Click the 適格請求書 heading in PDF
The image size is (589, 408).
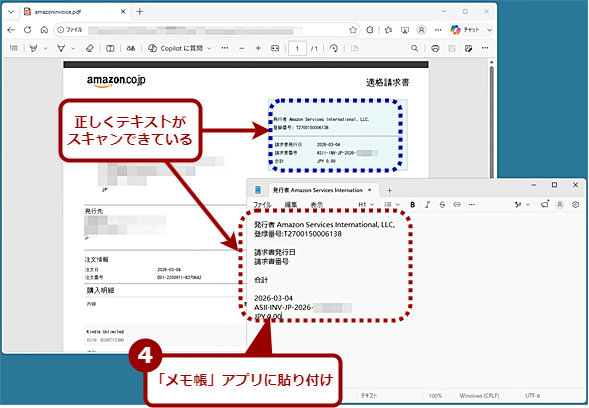tap(388, 82)
